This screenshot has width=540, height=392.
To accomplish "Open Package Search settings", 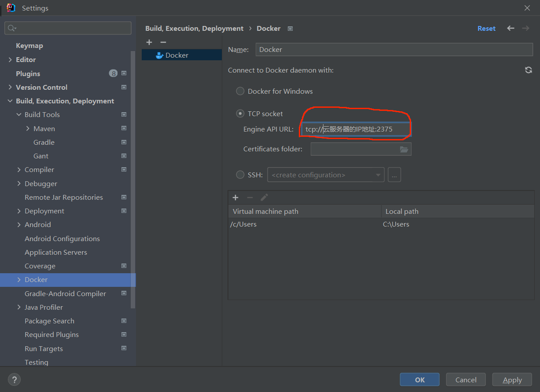I will coord(49,321).
